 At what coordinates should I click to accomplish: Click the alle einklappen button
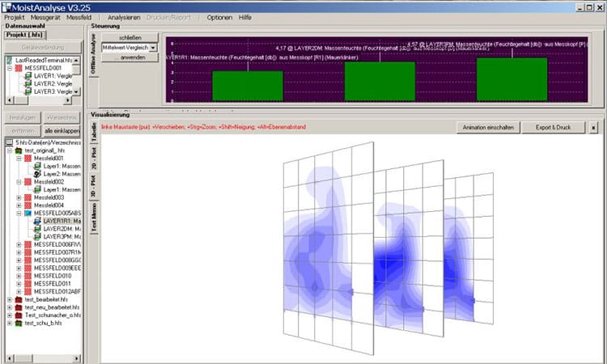[61, 130]
